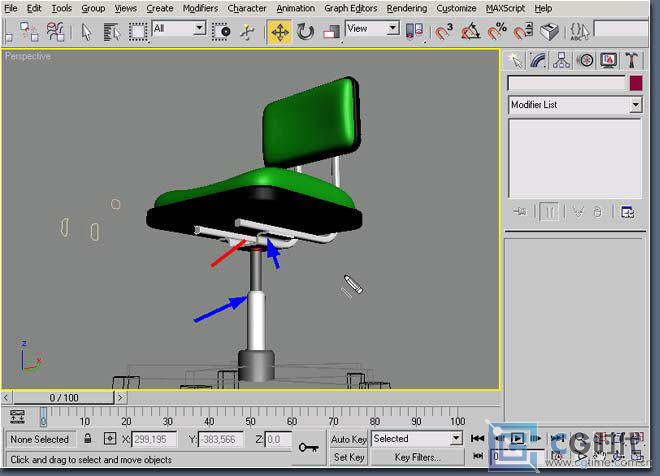The width and height of the screenshot is (660, 476).
Task: Open Select by Name dialog
Action: click(112, 32)
